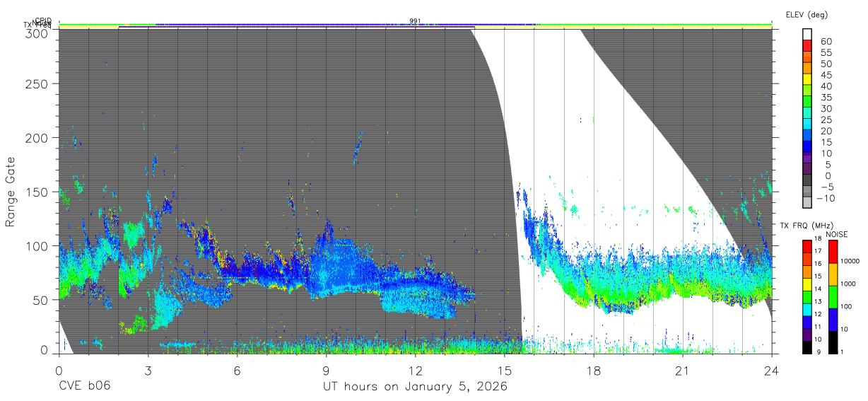Click the '3' hour tick label

coord(147,370)
